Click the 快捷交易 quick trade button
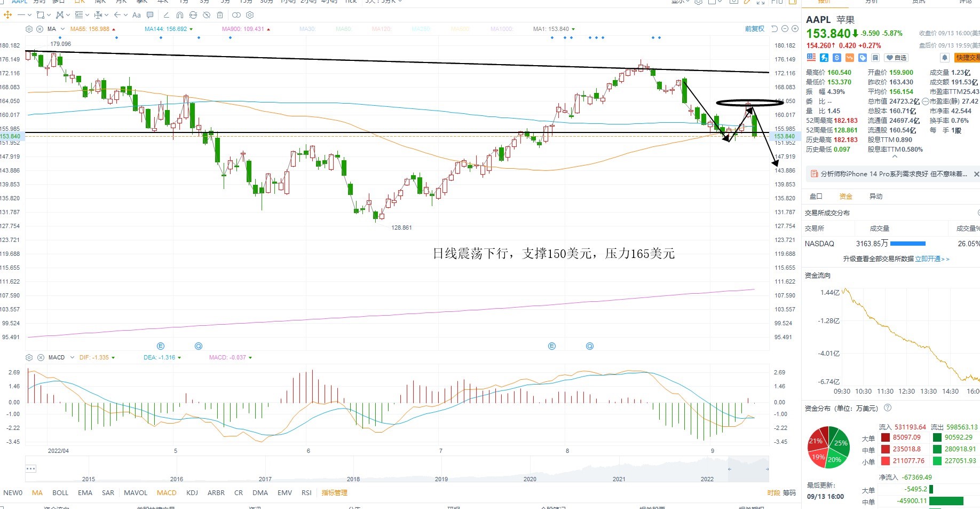Viewport: 980px width, 509px height. pos(967,58)
